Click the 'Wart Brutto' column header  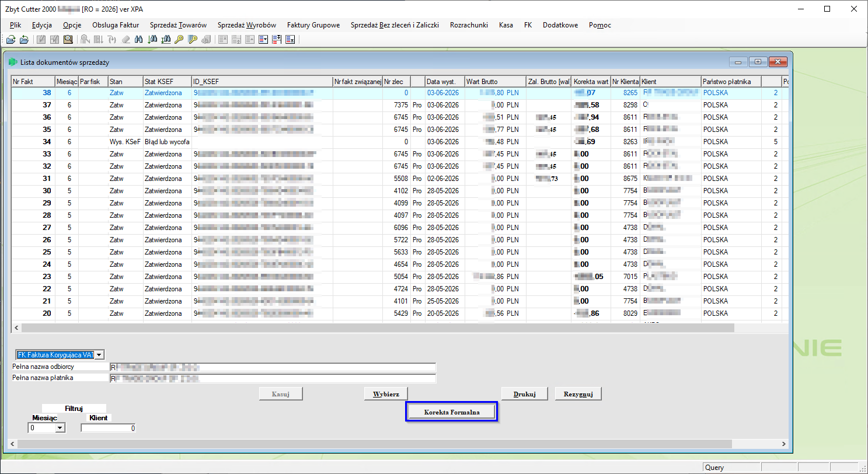pyautogui.click(x=495, y=82)
